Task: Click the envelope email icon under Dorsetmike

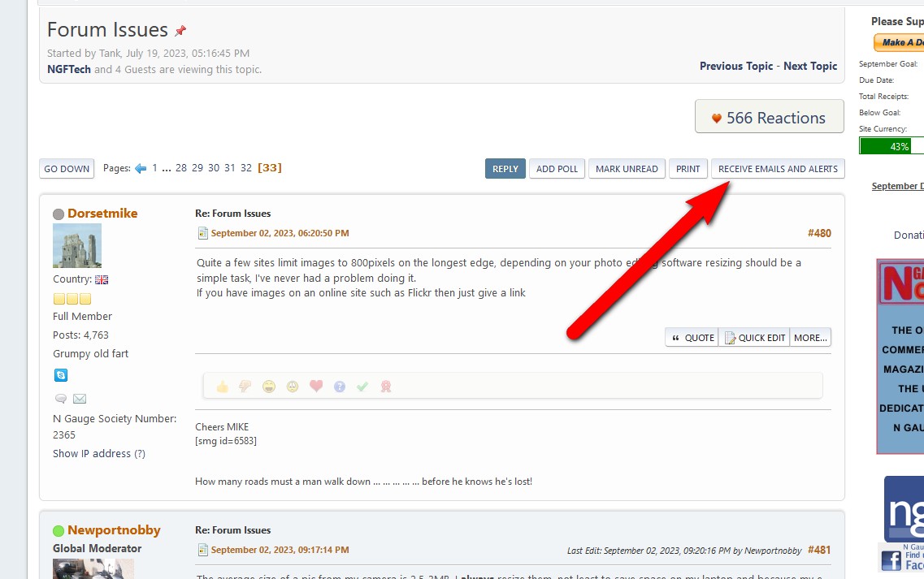Action: [x=80, y=399]
